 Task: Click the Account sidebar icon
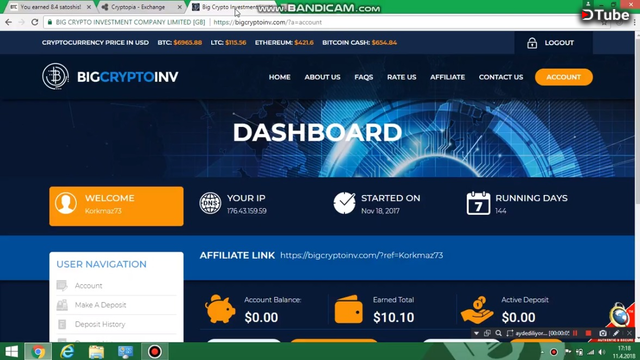pyautogui.click(x=62, y=285)
